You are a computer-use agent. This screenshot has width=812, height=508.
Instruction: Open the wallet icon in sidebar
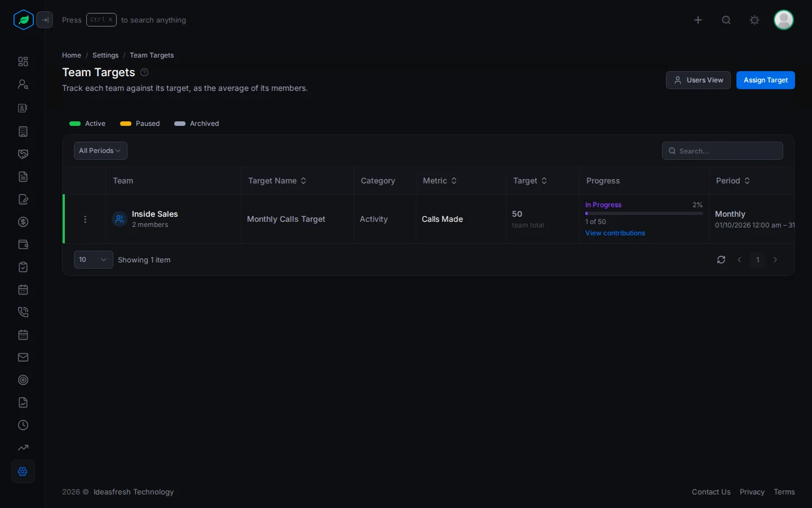[x=23, y=244]
